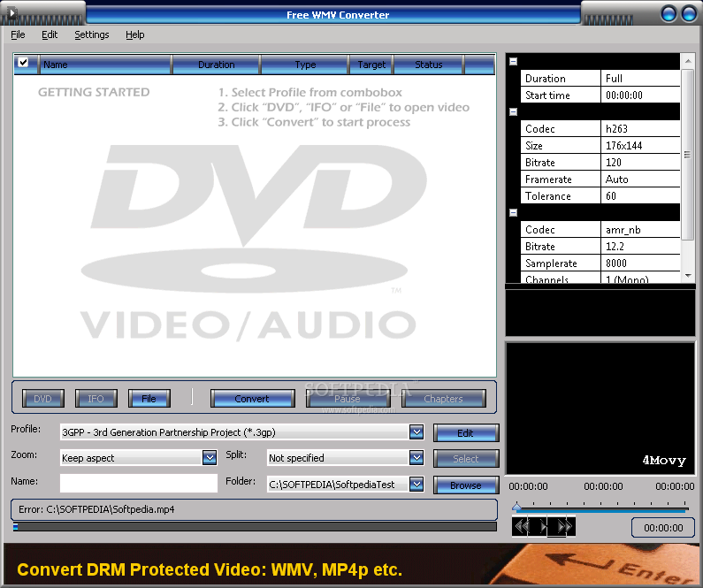Screen dimensions: 703x588
Task: Click the fast-forward playback button
Action: coord(564,526)
